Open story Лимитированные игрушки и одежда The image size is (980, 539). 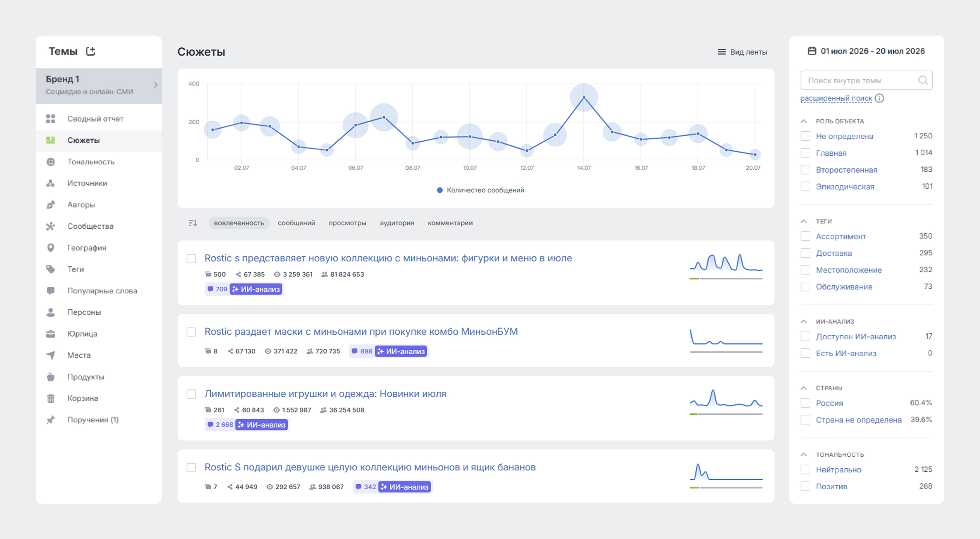coord(325,394)
